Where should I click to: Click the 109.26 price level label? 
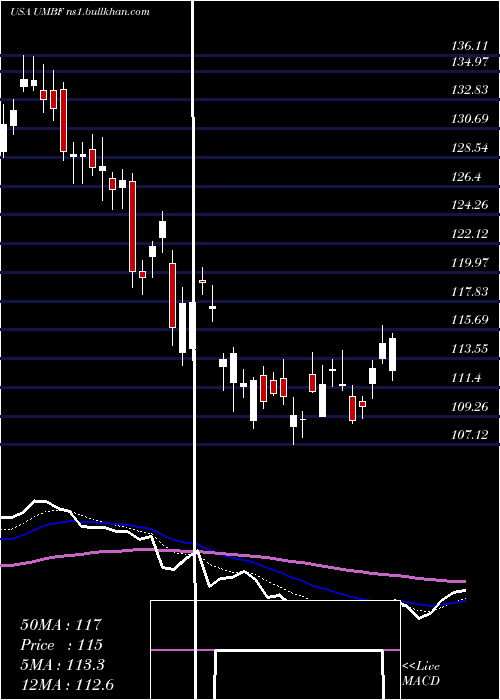pos(470,407)
